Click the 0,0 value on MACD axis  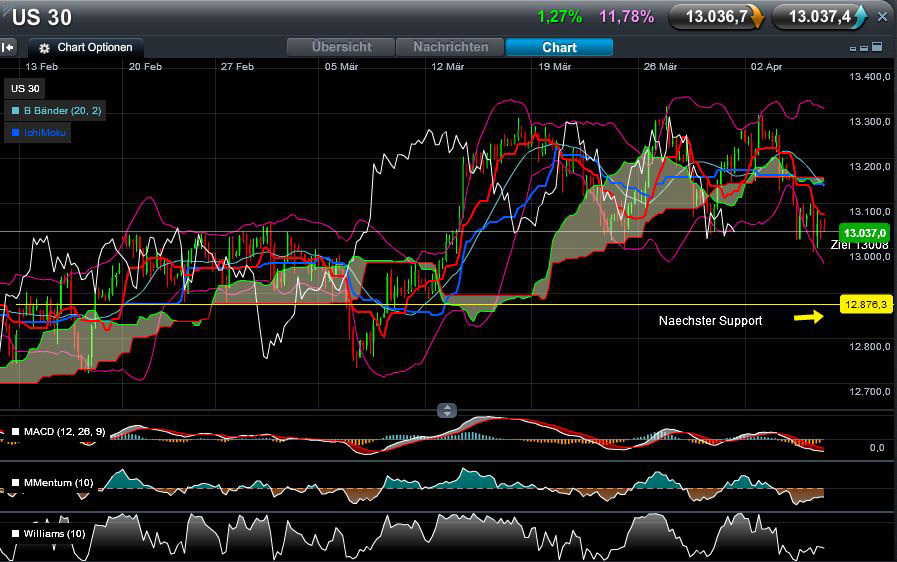coord(877,448)
